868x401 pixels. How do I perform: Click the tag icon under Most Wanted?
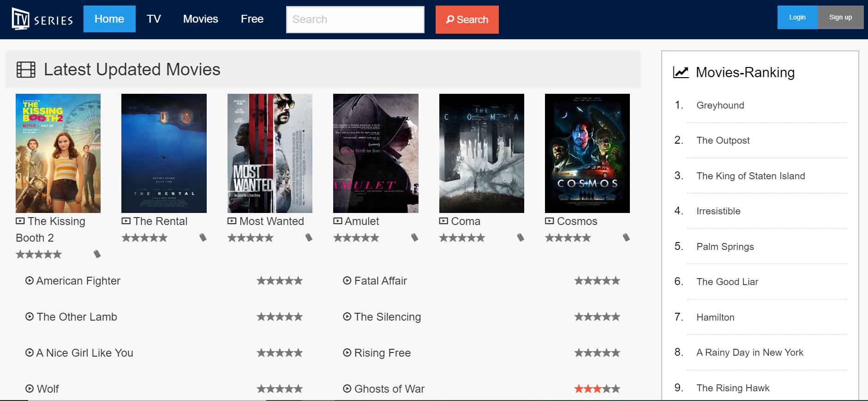pyautogui.click(x=309, y=237)
